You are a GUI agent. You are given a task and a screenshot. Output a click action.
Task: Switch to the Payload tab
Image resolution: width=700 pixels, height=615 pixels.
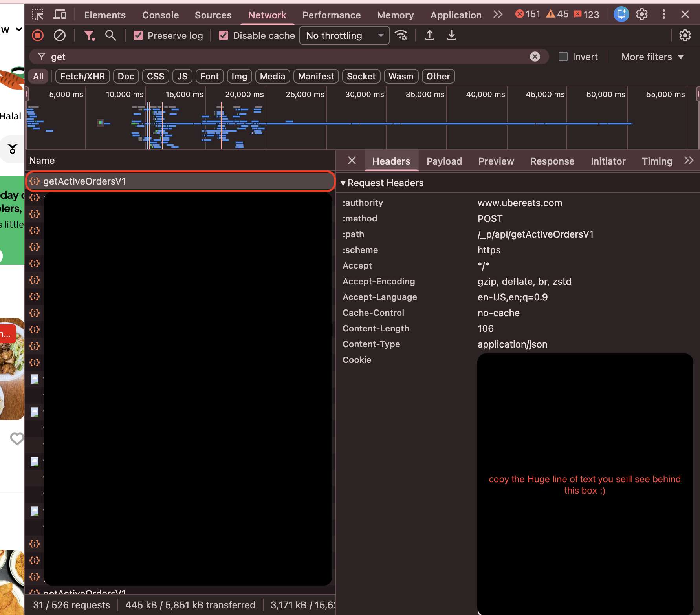[x=444, y=161]
